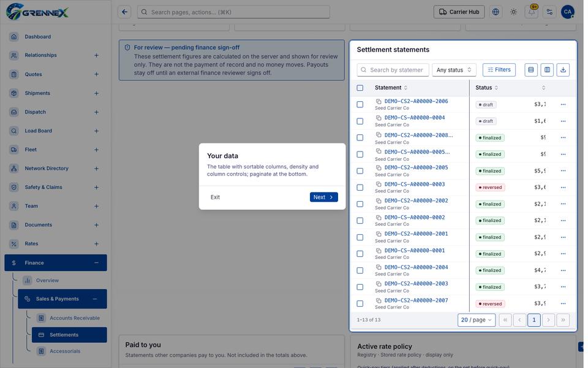Check the row DEMO-CS2-A00000-2005
Viewport: 588px width, 368px height.
(360, 171)
